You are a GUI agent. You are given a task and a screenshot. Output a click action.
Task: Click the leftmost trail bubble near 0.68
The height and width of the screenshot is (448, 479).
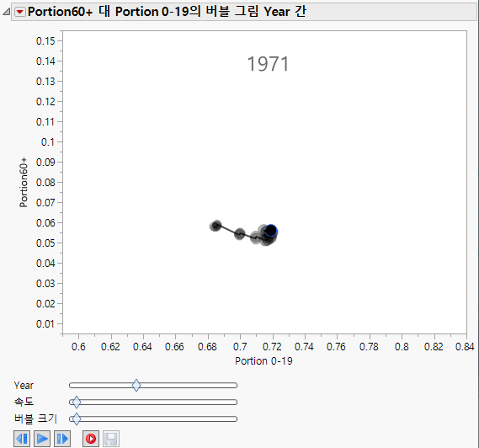pyautogui.click(x=216, y=226)
